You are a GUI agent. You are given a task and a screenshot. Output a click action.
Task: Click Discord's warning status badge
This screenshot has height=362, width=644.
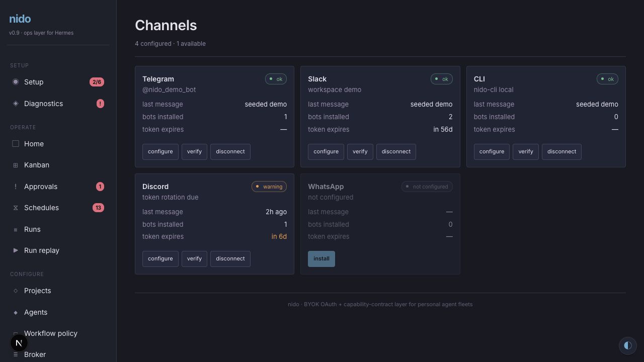tap(269, 187)
